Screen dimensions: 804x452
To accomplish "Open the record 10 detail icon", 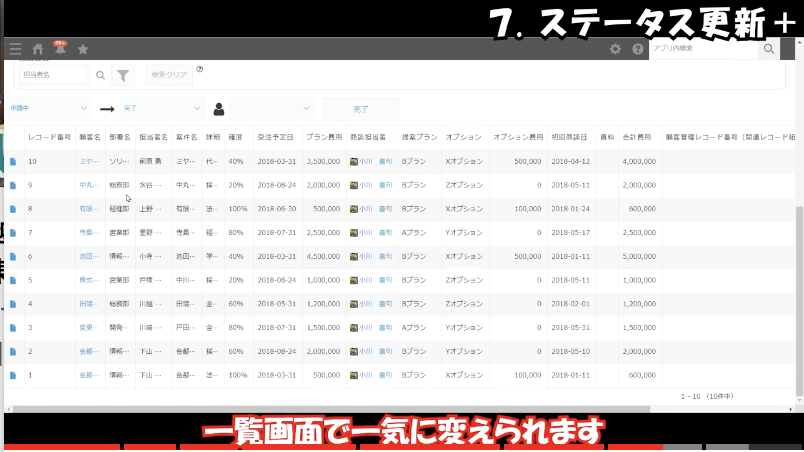I will pos(14,161).
